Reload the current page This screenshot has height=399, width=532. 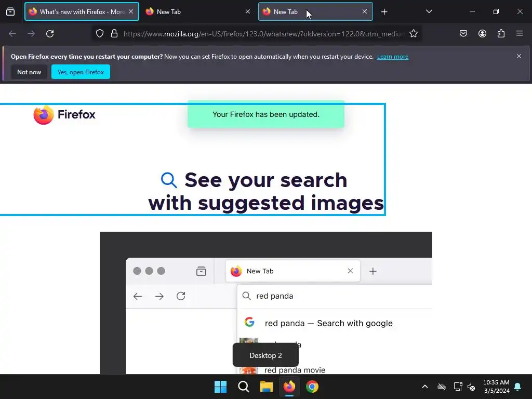pos(50,34)
